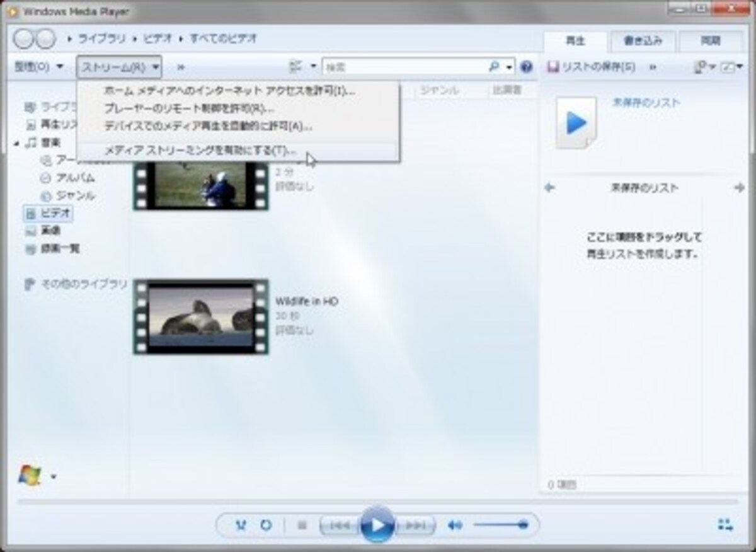
Task: Open the media guide dropdown arrow
Action: coord(53,476)
